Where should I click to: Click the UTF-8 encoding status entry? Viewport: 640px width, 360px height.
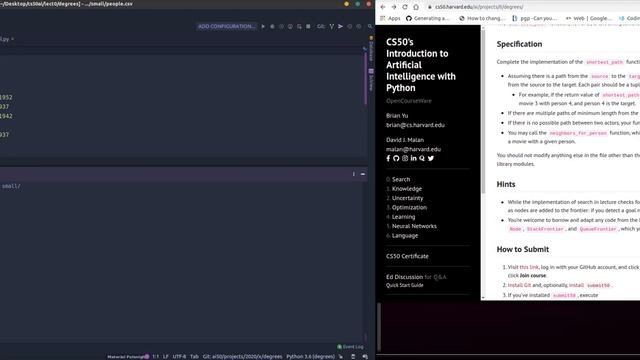179,357
